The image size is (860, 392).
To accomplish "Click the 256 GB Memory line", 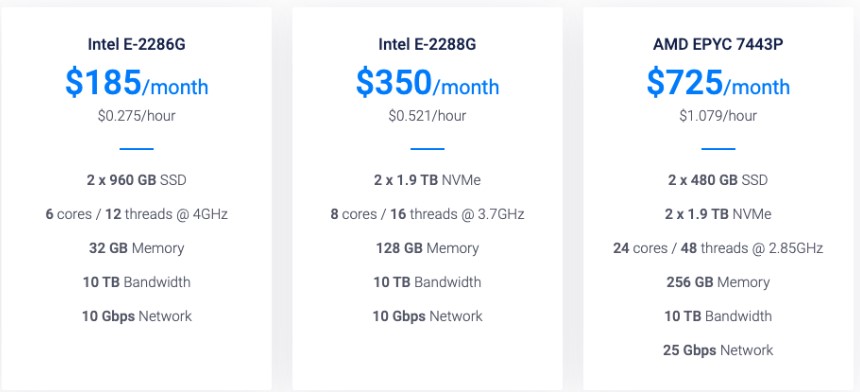I will click(718, 282).
